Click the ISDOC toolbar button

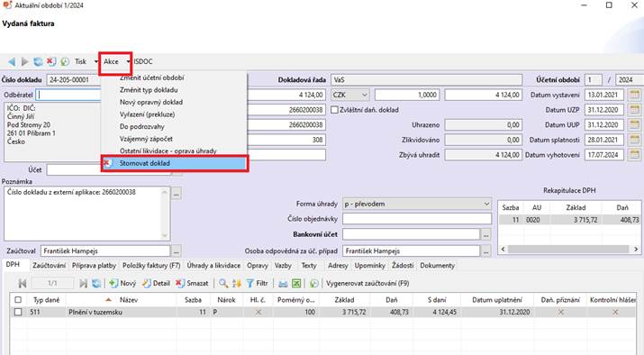(x=143, y=61)
